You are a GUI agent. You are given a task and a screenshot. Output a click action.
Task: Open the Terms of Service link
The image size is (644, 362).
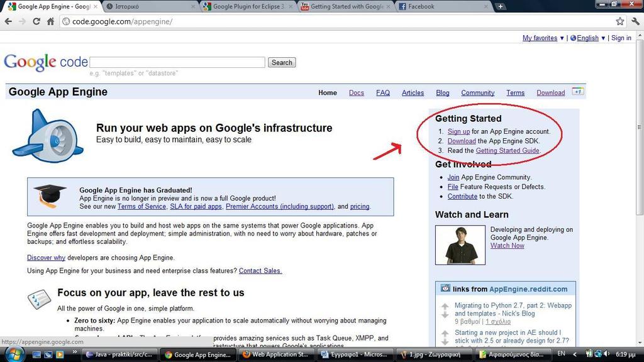pos(142,206)
